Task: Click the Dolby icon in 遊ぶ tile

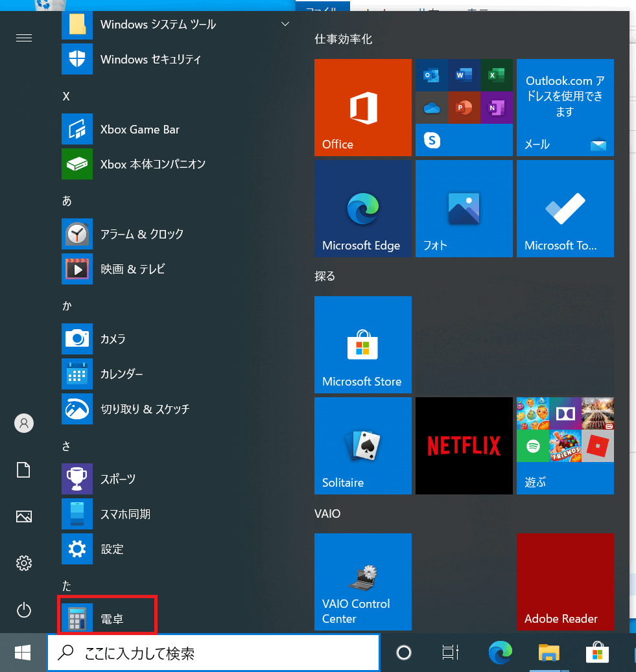Action: tap(565, 413)
